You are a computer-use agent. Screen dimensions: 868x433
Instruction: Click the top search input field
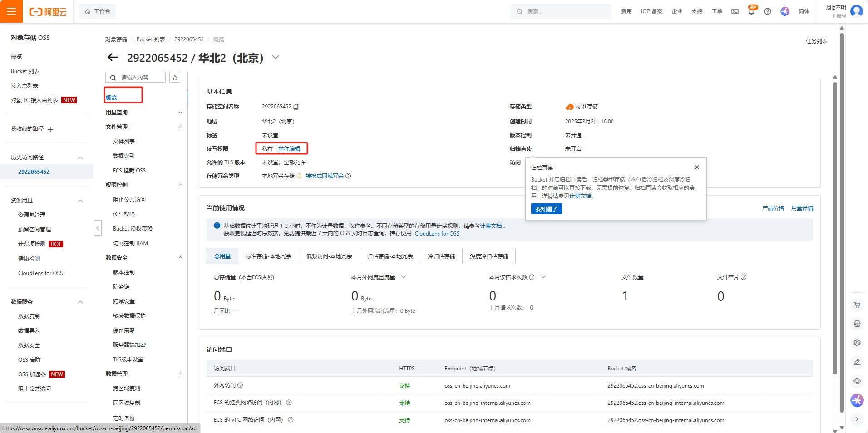563,11
